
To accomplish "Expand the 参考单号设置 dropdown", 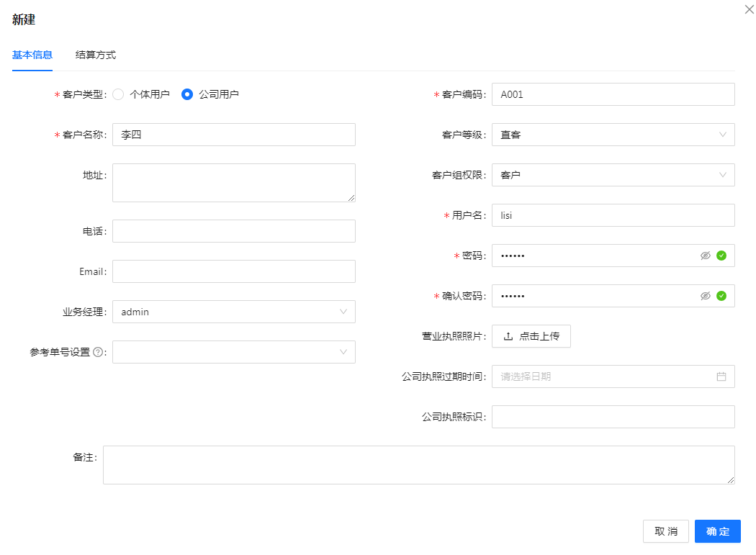I will click(233, 352).
